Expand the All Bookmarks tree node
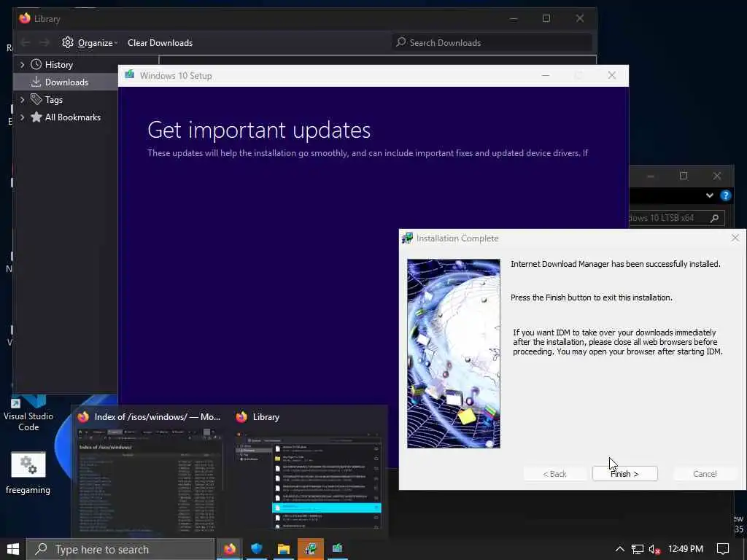747x560 pixels. coord(22,117)
